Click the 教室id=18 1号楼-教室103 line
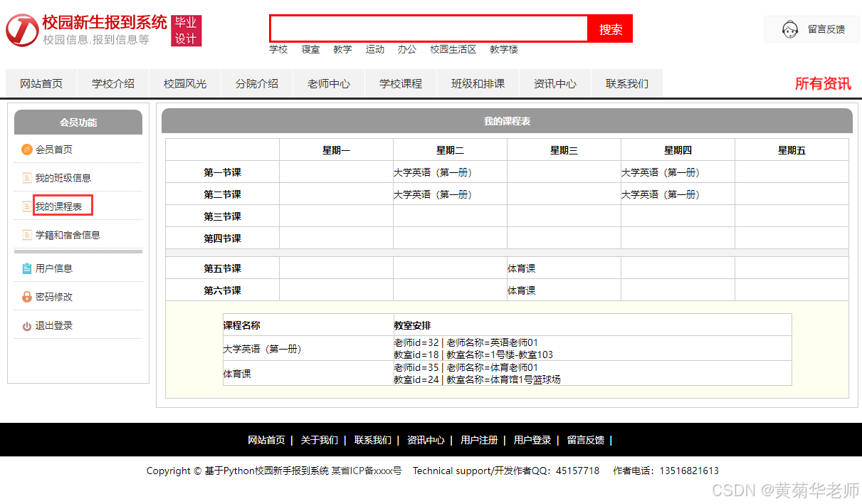Screen dimensions: 862x504 473,355
